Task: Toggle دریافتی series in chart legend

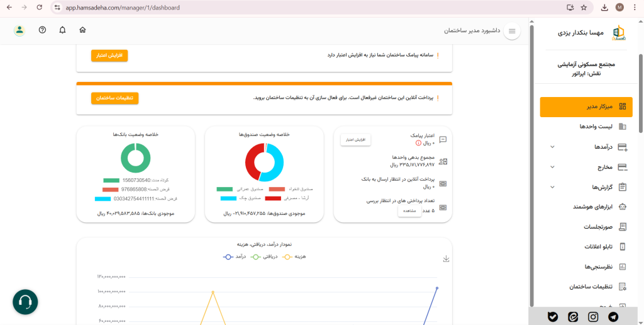Action: [x=265, y=256]
